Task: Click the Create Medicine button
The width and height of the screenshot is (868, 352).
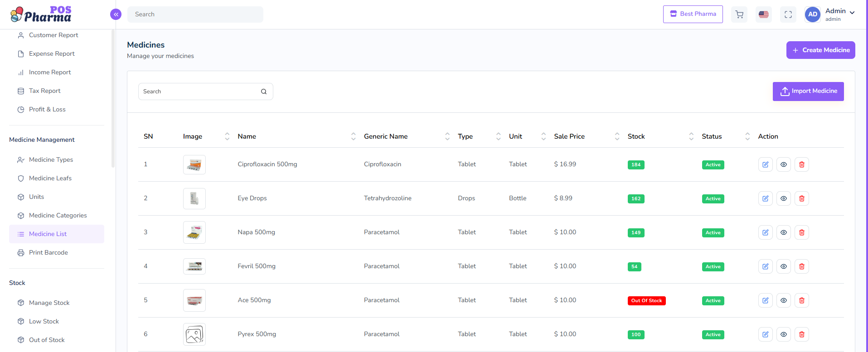Action: pos(820,50)
